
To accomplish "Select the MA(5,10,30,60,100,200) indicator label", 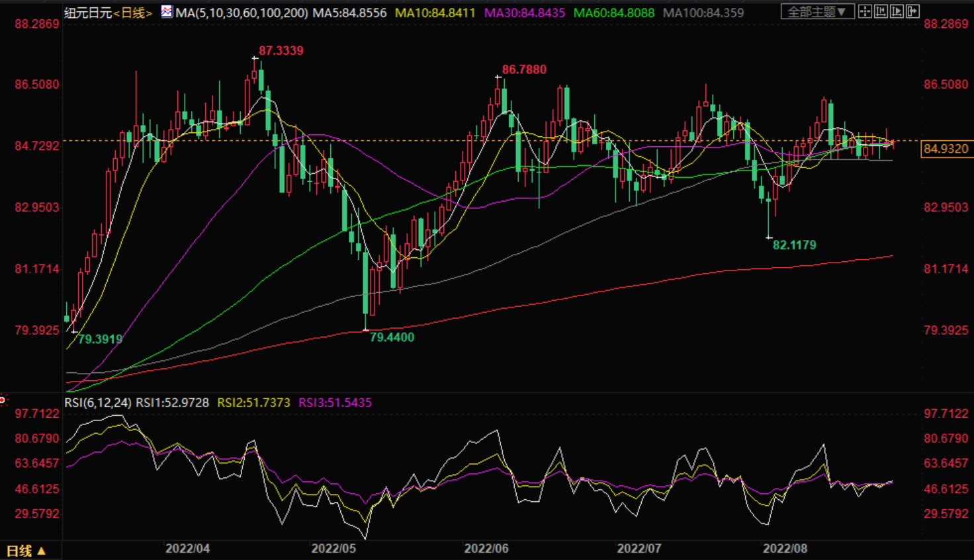I will (x=242, y=13).
